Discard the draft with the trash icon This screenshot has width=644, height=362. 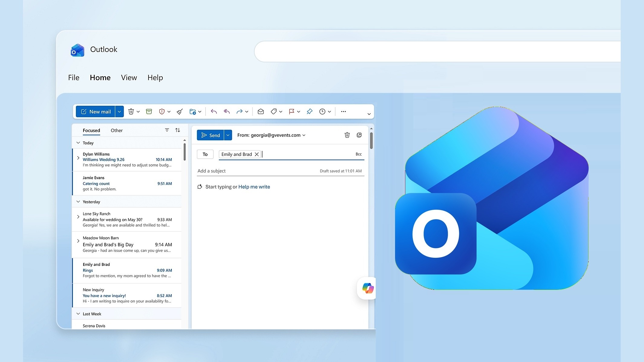347,135
